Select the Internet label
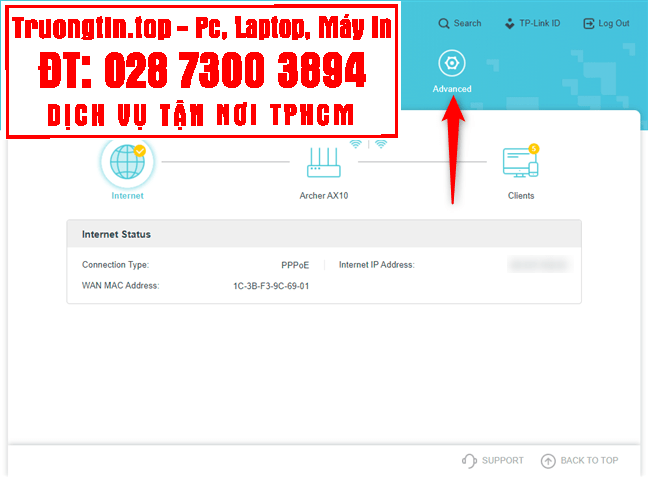Screen dimensions: 648x477 tap(127, 196)
